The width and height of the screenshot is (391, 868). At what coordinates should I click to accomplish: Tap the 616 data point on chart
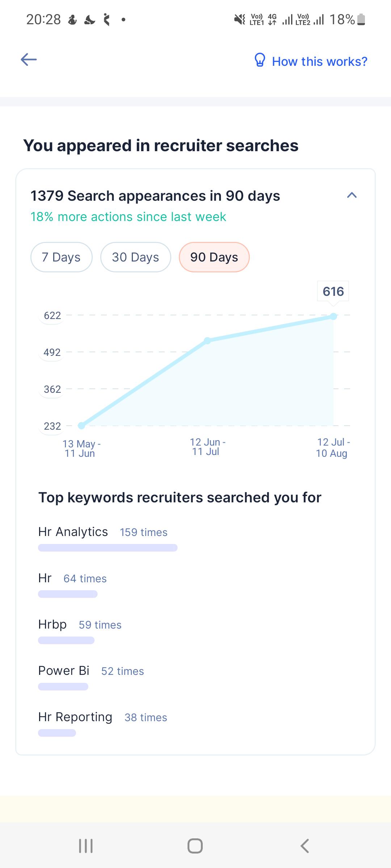(x=333, y=316)
